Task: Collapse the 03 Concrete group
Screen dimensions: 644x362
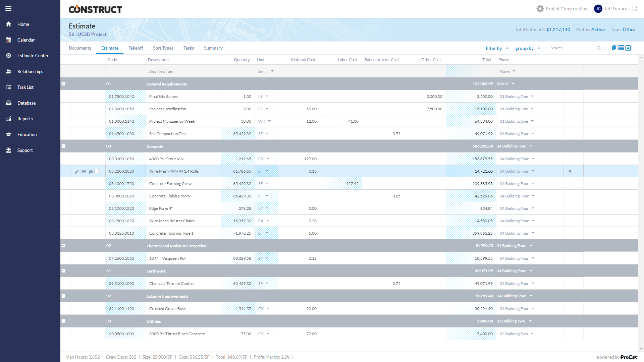Action: click(x=63, y=146)
